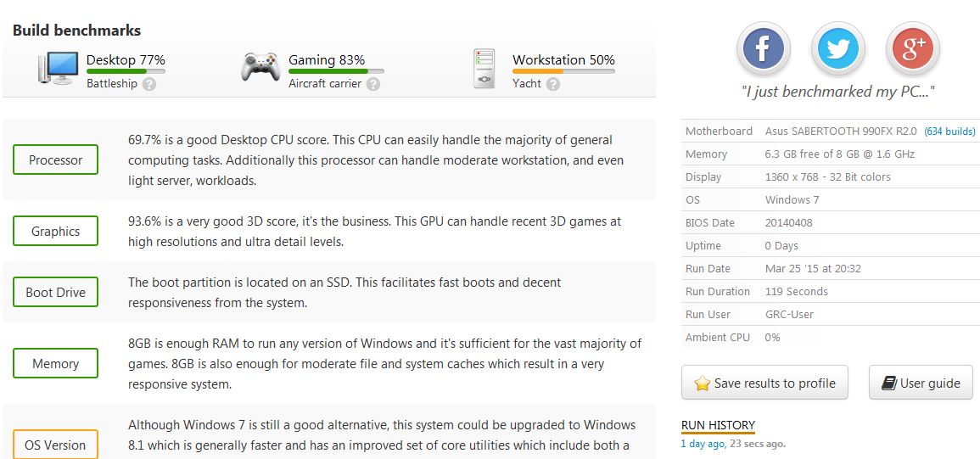This screenshot has width=980, height=459.
Task: Click the help icon beside Yacht
Action: coord(552,84)
